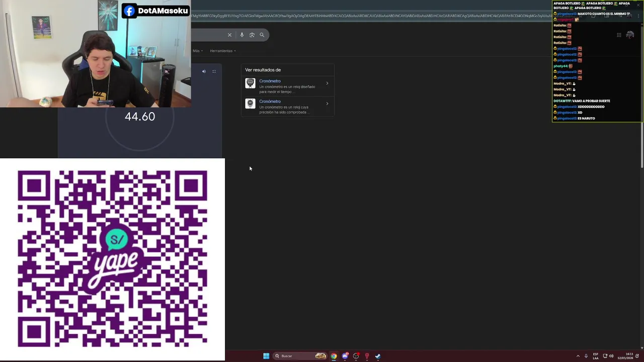The width and height of the screenshot is (644, 362).
Task: Open Google Chrome from the taskbar
Action: pyautogui.click(x=334, y=356)
